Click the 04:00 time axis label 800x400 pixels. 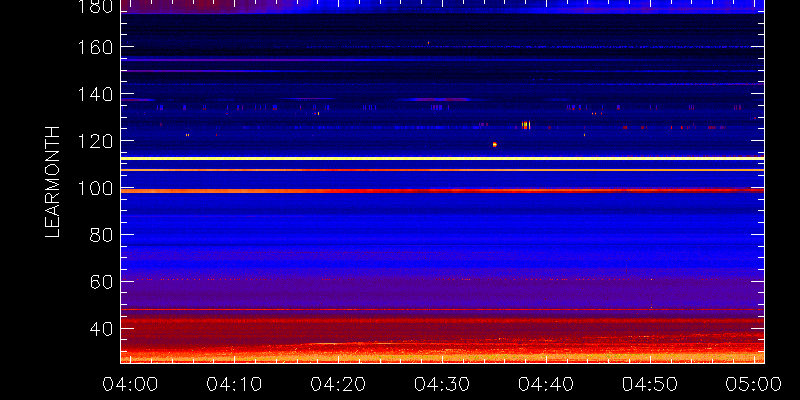(x=131, y=384)
